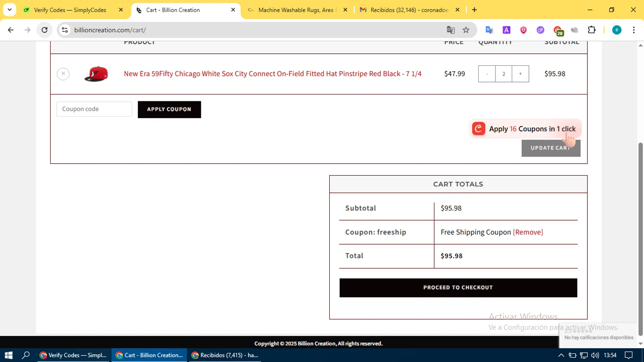Screen dimensions: 644x362
Task: Open the purple shield extension
Action: (523, 30)
